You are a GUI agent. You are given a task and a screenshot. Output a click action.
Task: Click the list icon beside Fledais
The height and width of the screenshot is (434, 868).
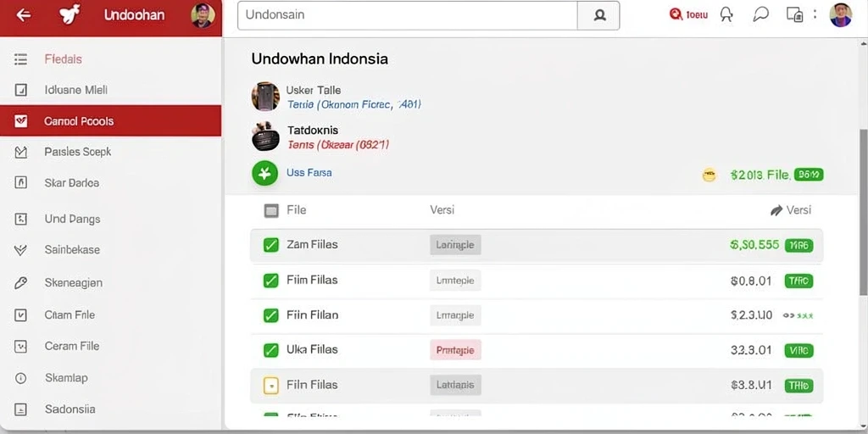click(20, 59)
